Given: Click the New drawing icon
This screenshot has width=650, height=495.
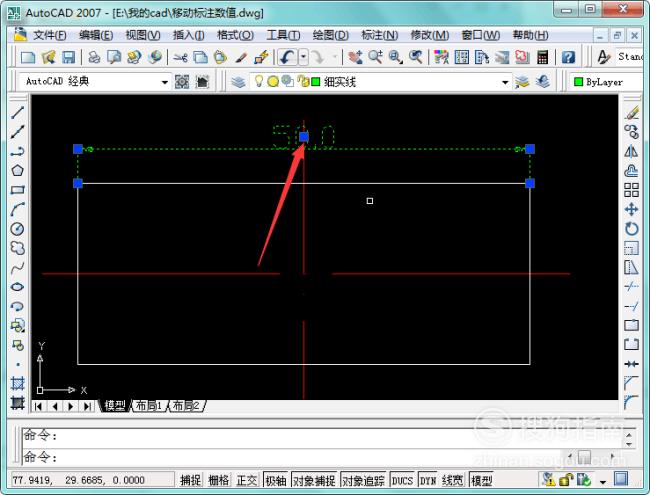Looking at the screenshot, I should 28,57.
